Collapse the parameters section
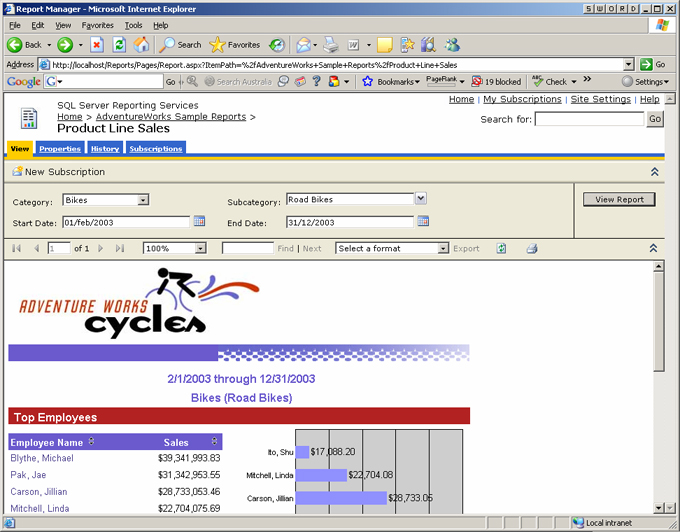Screen dimensions: 680x532 [654, 172]
